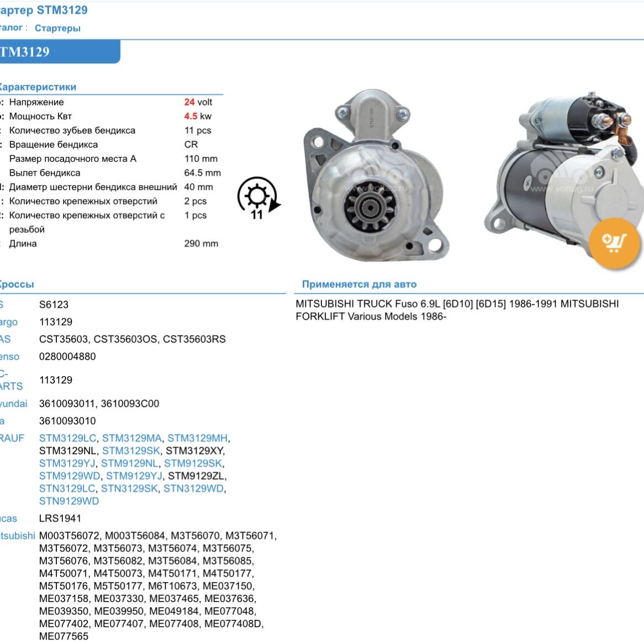Open the STM9129NL cross-reference link

click(131, 463)
